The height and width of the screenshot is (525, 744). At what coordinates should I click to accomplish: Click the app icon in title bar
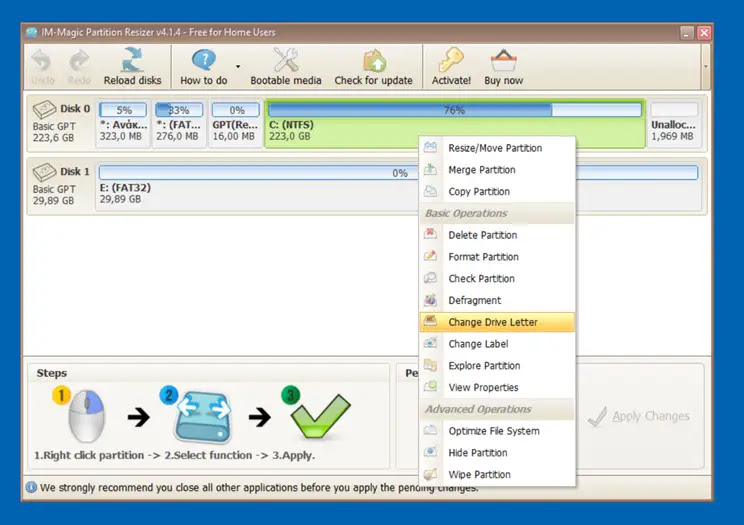(x=32, y=32)
